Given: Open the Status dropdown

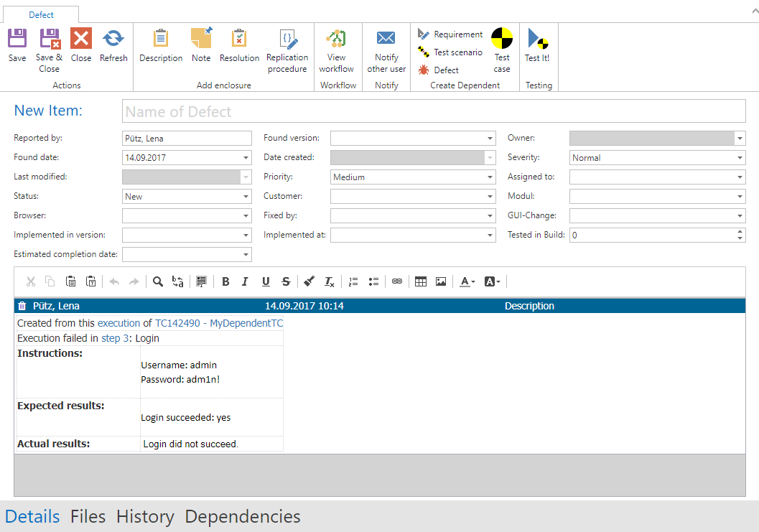Looking at the screenshot, I should coord(246,197).
